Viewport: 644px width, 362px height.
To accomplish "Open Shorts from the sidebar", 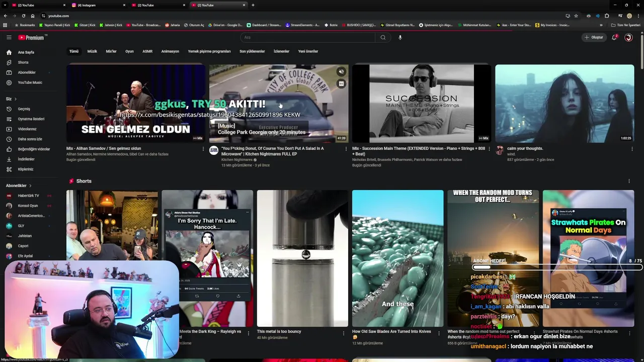I will 23,62.
